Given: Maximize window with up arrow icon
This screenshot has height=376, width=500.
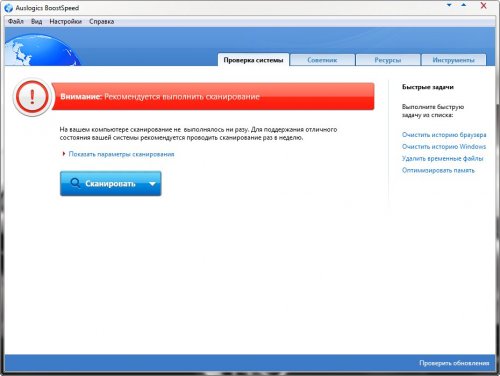Looking at the screenshot, I should coord(464,5).
